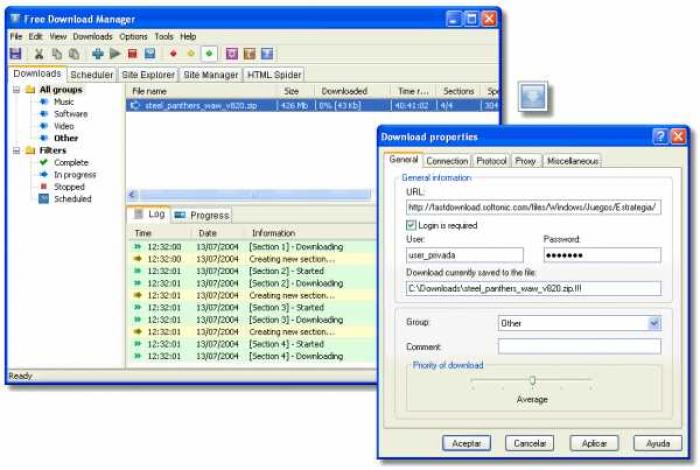Select the green diamond traffic mode icon
This screenshot has height=470, width=700.
pos(209,54)
